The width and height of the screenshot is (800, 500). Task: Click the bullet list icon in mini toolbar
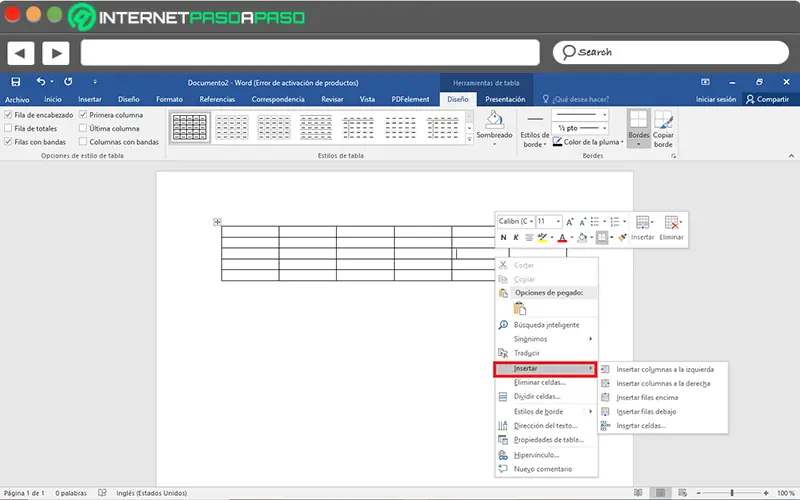[x=595, y=221]
